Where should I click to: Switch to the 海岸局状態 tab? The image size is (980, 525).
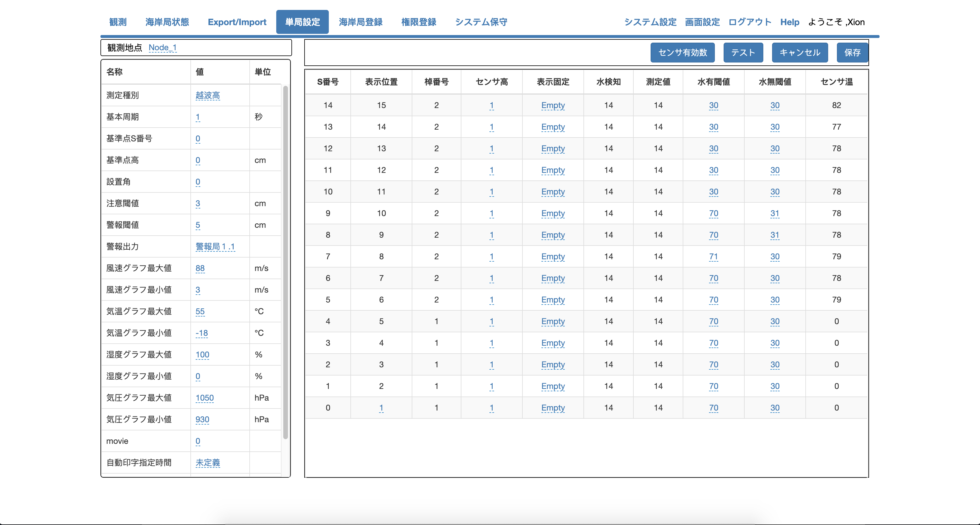167,22
